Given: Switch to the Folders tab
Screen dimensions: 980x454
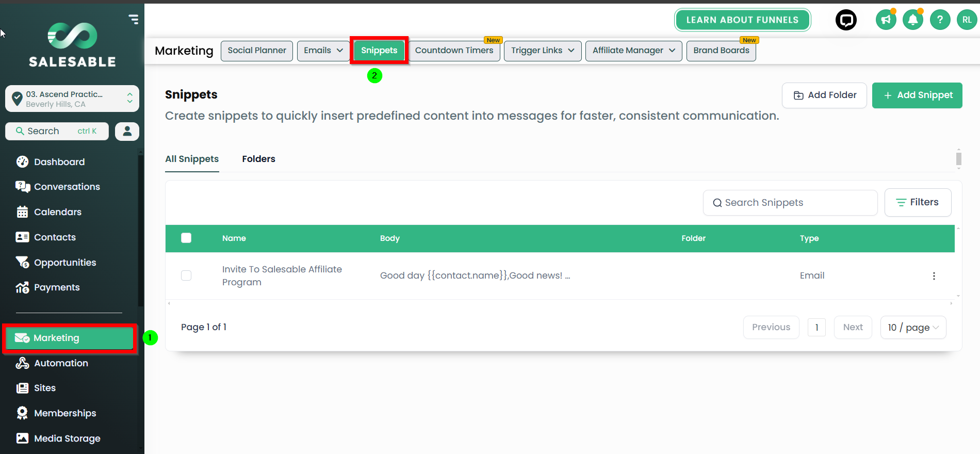Looking at the screenshot, I should tap(258, 159).
